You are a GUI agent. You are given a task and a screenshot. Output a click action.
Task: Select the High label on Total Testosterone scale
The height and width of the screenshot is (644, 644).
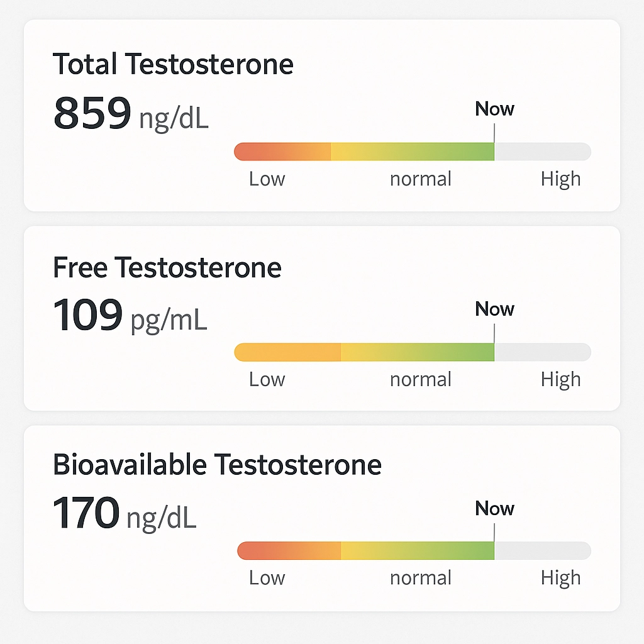(x=560, y=179)
